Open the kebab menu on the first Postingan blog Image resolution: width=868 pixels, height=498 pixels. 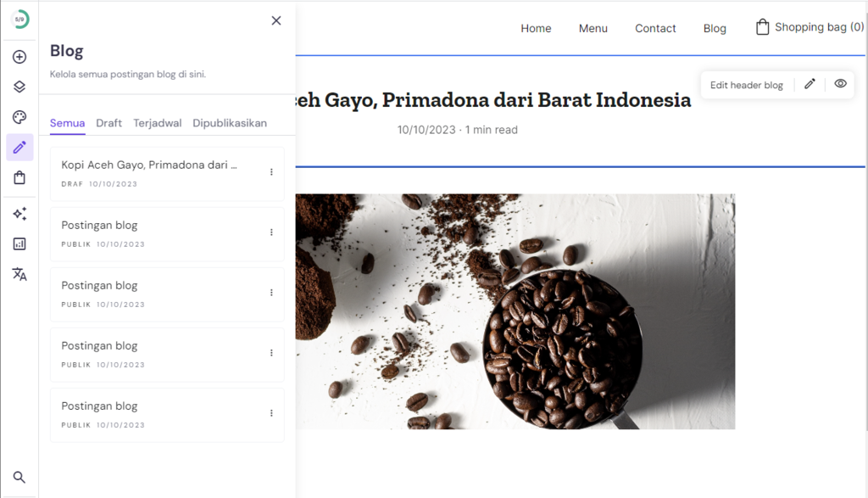coord(271,232)
